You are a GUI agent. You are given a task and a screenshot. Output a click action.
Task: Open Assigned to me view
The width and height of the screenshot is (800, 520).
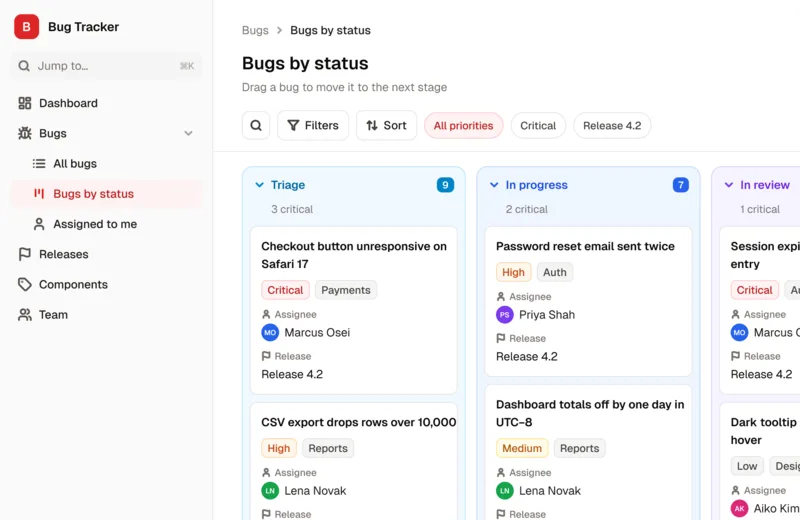pos(106,224)
